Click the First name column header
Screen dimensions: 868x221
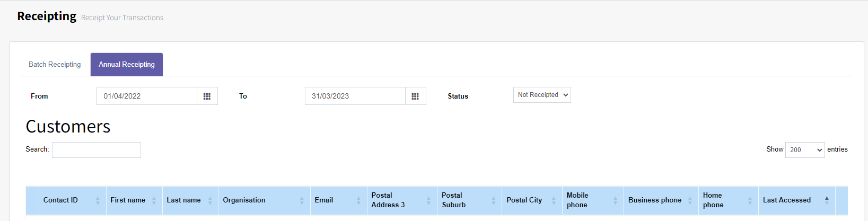tap(134, 200)
